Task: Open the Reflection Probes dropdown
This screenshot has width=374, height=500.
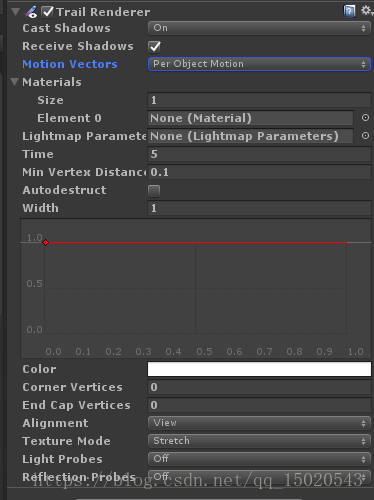Action: point(259,477)
